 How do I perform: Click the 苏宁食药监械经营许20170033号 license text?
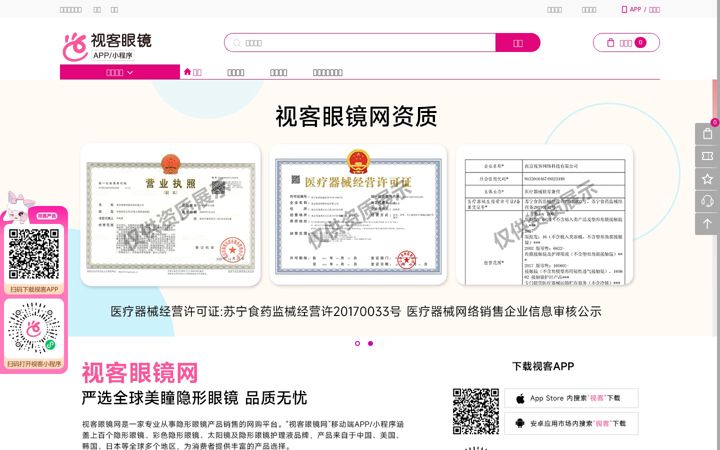point(312,311)
